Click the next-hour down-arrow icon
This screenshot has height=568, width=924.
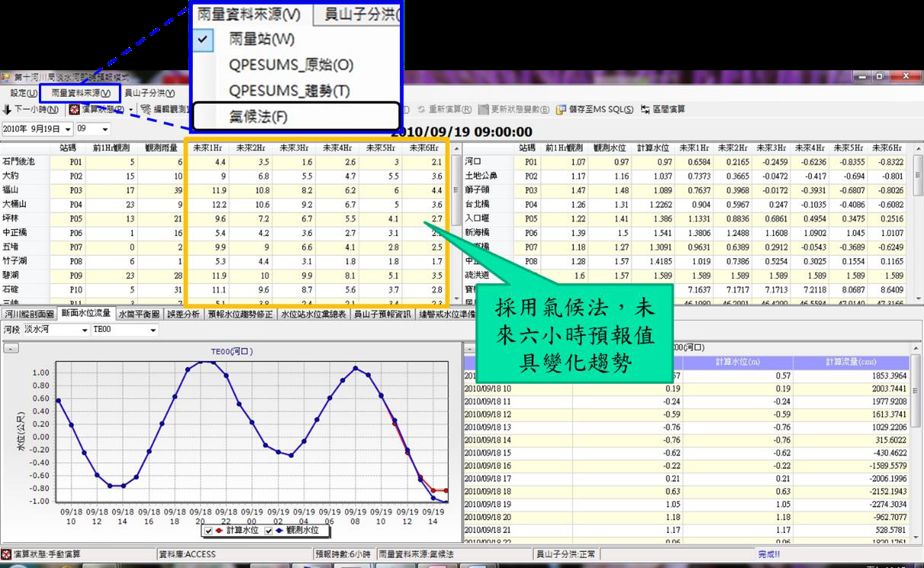pos(7,110)
